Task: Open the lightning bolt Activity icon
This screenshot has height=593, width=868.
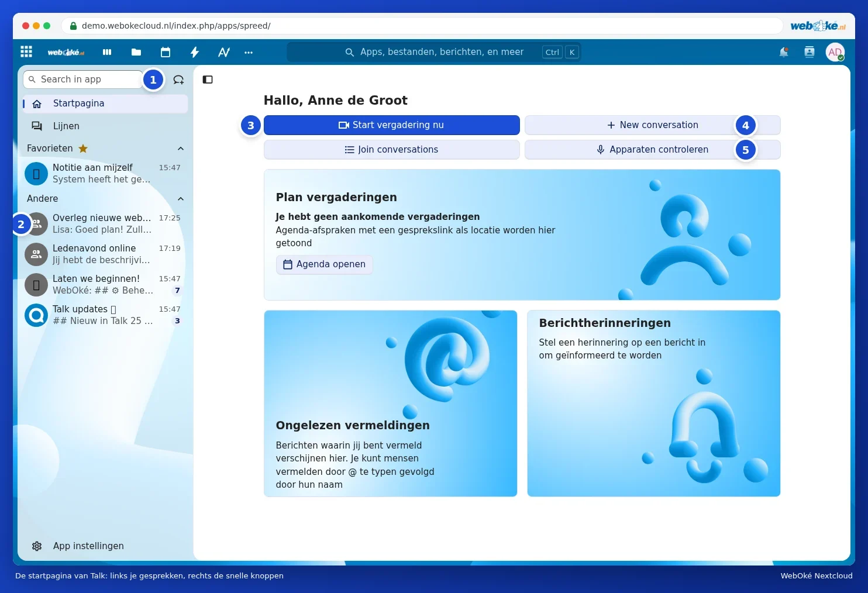Action: coord(195,52)
